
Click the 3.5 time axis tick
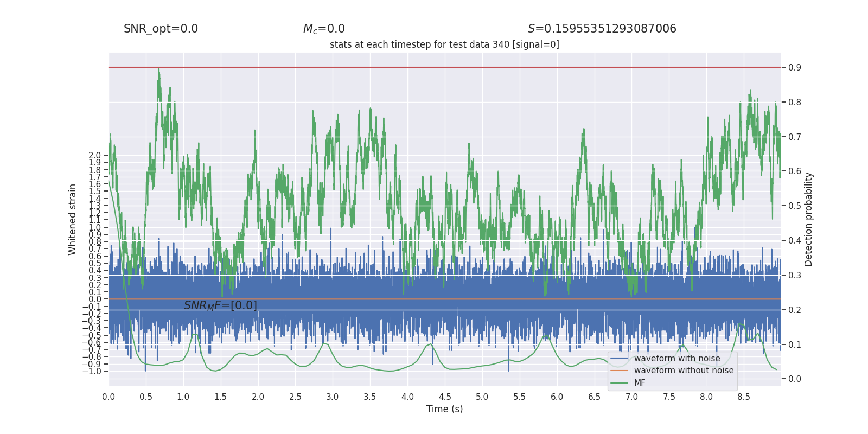tap(370, 397)
